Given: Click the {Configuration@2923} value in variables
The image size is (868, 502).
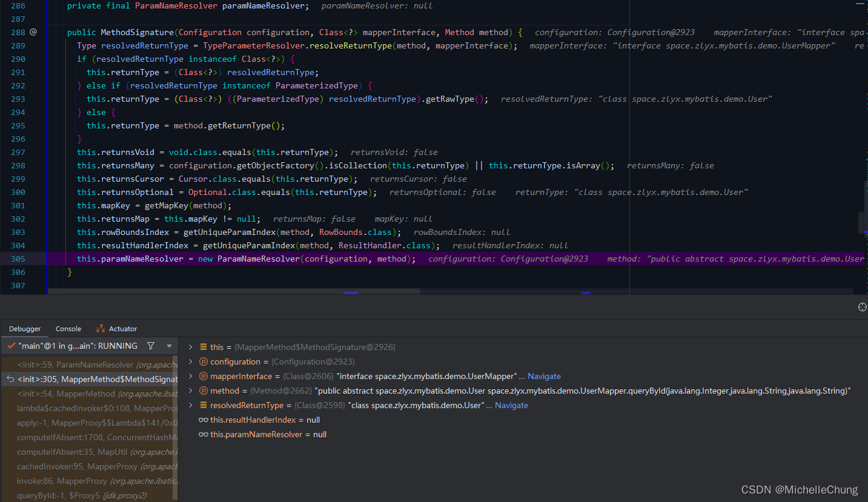Looking at the screenshot, I should (313, 362).
